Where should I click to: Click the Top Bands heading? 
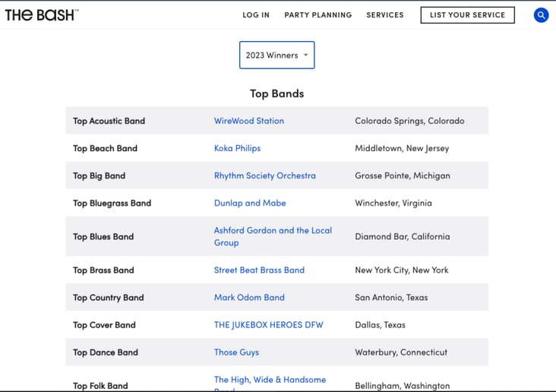(277, 93)
